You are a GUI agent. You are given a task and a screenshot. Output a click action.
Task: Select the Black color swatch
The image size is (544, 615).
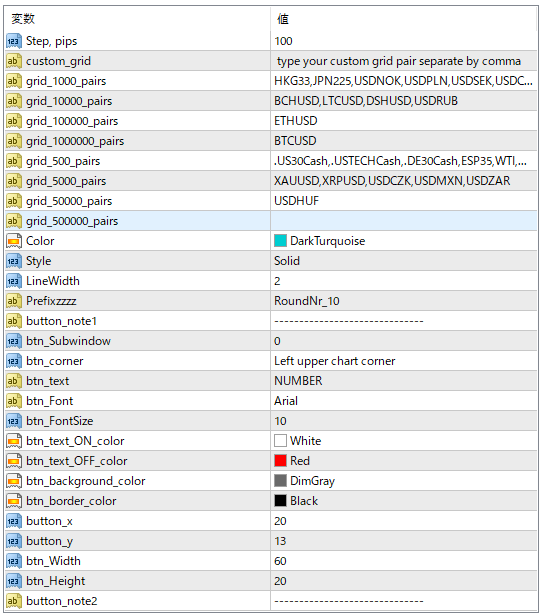280,501
